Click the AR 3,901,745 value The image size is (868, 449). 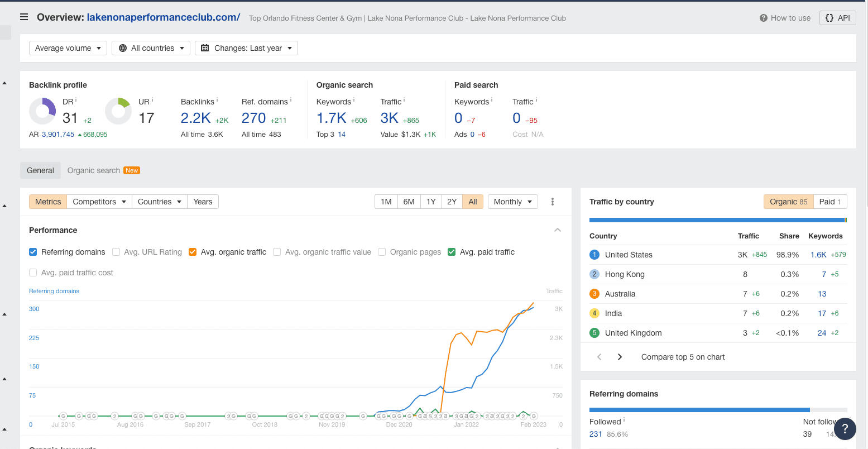(58, 134)
